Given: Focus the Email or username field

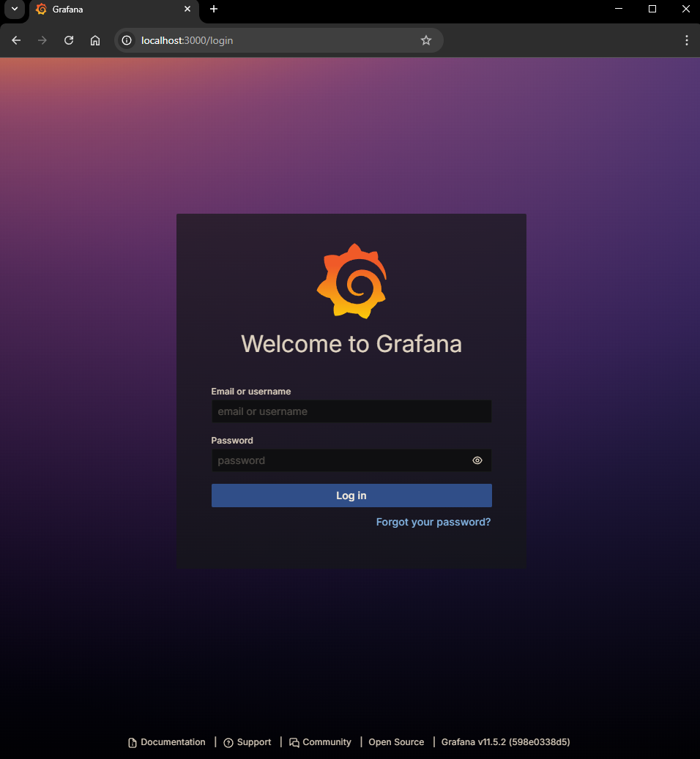Looking at the screenshot, I should (351, 411).
